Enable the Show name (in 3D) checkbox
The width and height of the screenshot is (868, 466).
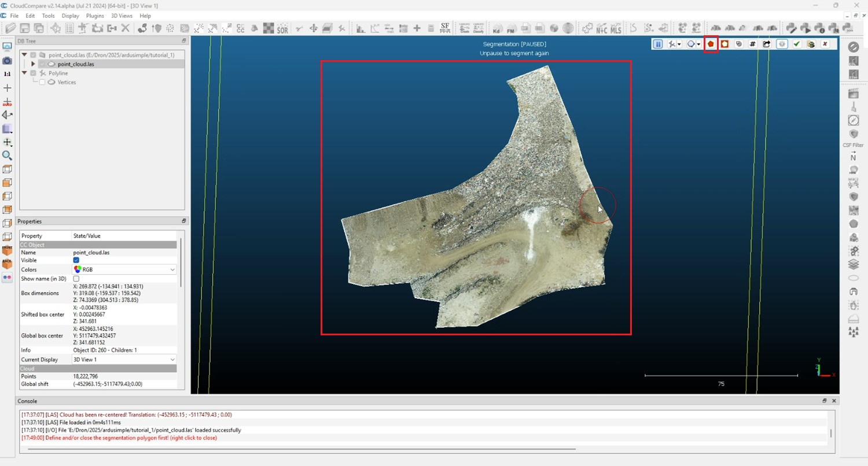[76, 279]
